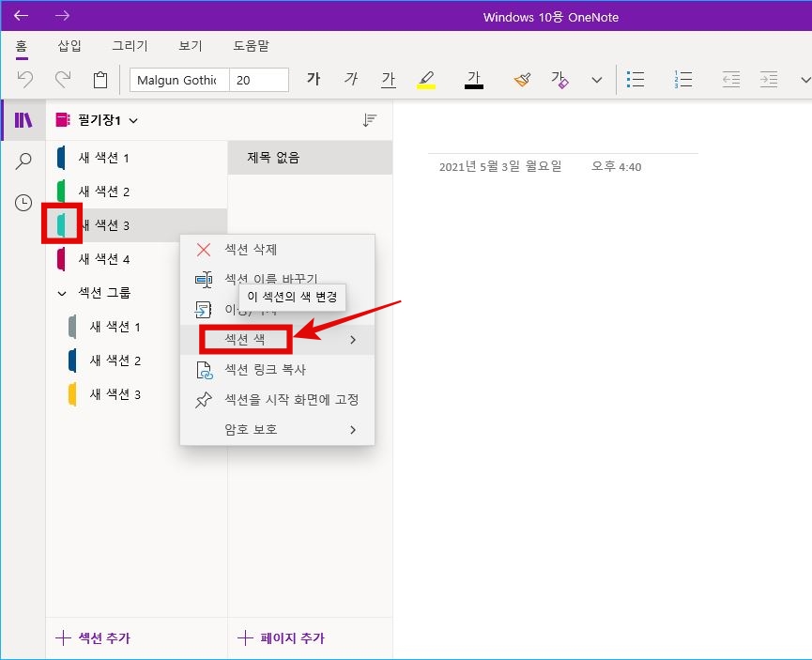Choose 섹션 링크 복사
Screen dimensions: 812x660
(x=277, y=370)
